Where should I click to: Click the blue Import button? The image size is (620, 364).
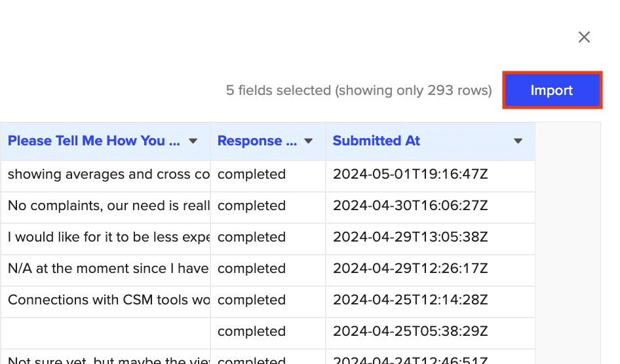552,90
